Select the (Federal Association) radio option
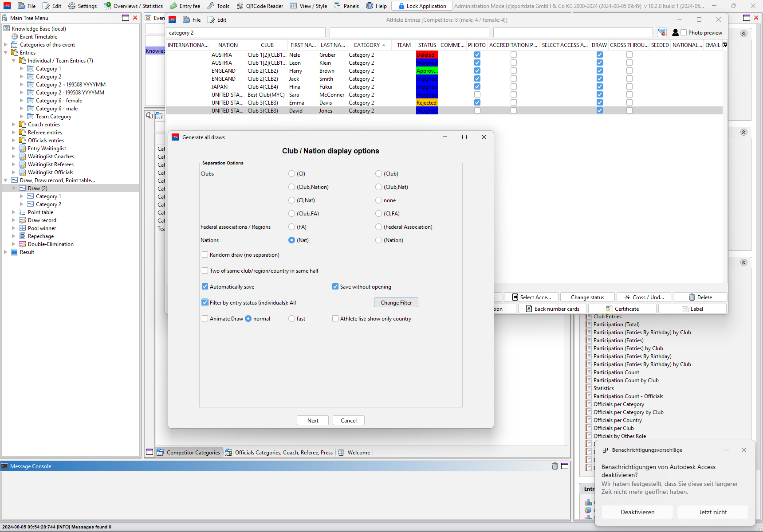The height and width of the screenshot is (532, 763). pyautogui.click(x=378, y=227)
